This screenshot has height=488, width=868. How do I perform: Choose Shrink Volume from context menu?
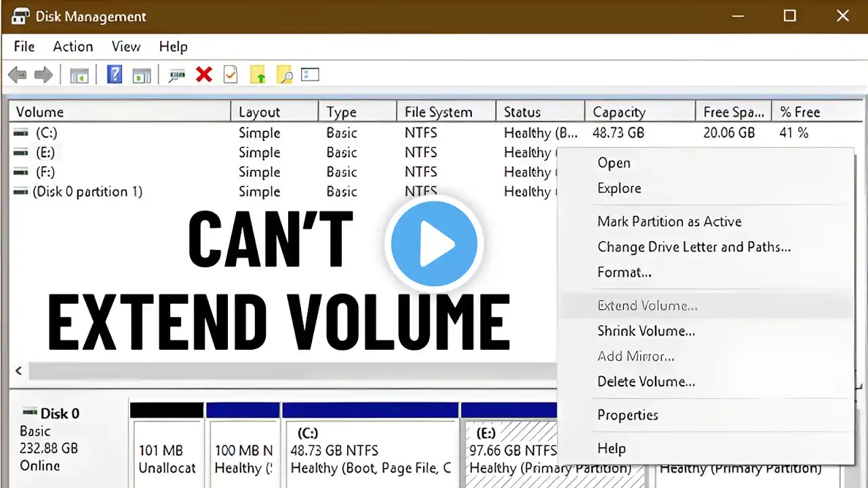tap(646, 331)
